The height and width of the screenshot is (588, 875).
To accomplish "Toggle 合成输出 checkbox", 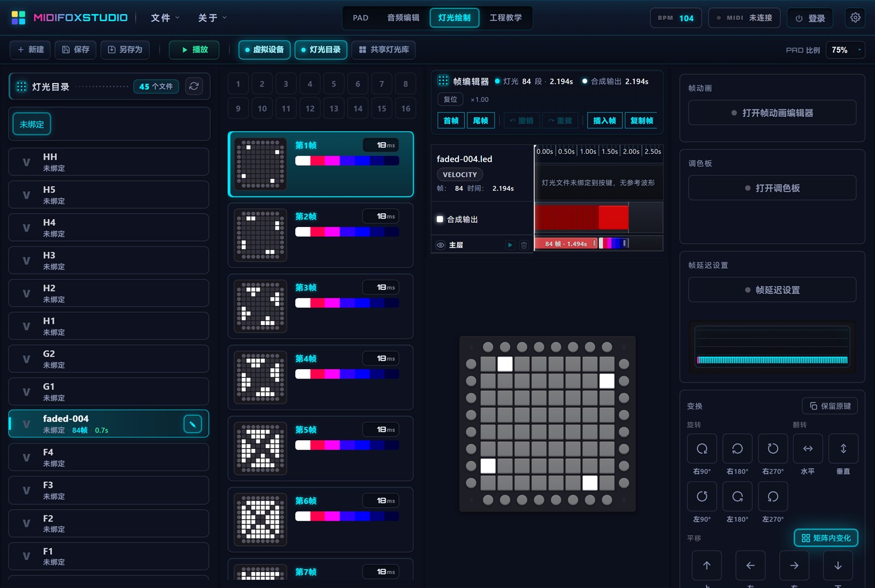I will tap(440, 219).
